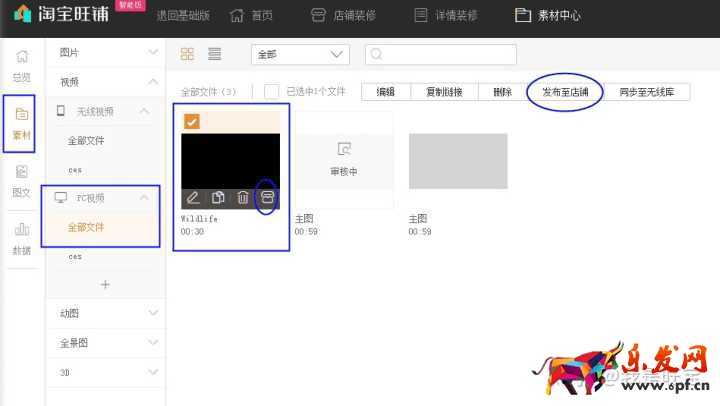The height and width of the screenshot is (406, 720).
Task: Click the 发布至店铺 button
Action: click(565, 92)
